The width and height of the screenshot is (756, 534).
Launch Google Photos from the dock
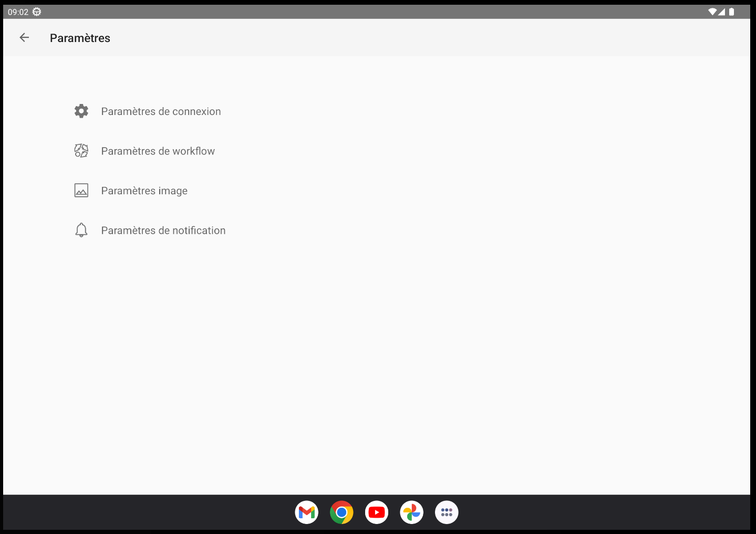pos(412,512)
